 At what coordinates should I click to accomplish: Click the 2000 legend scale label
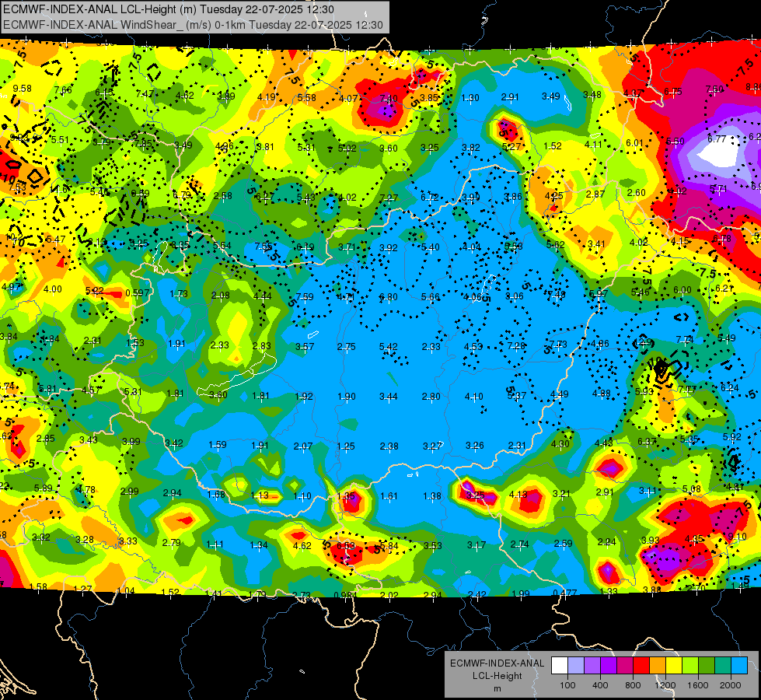tap(731, 685)
